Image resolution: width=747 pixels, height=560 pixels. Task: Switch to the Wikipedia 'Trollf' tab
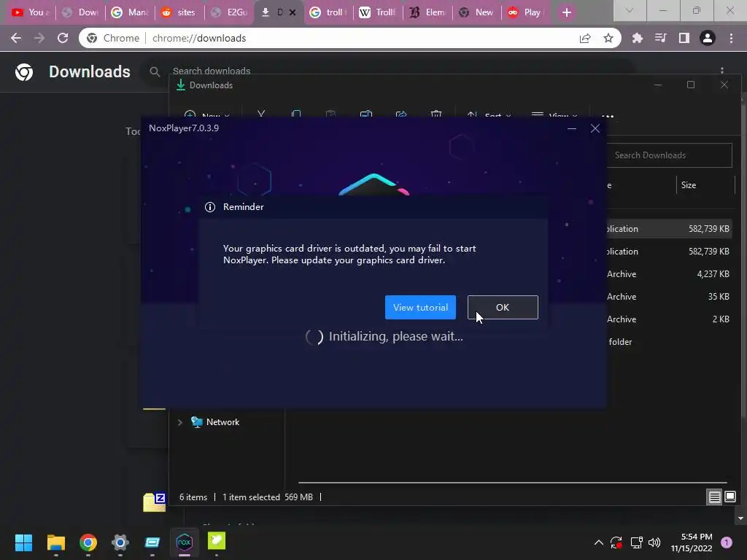coord(377,12)
